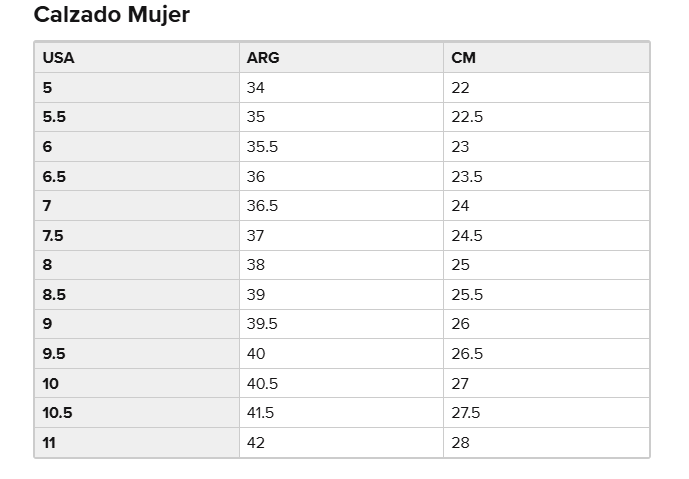Select the 25 value in CM column
The image size is (689, 479).
coord(460,265)
